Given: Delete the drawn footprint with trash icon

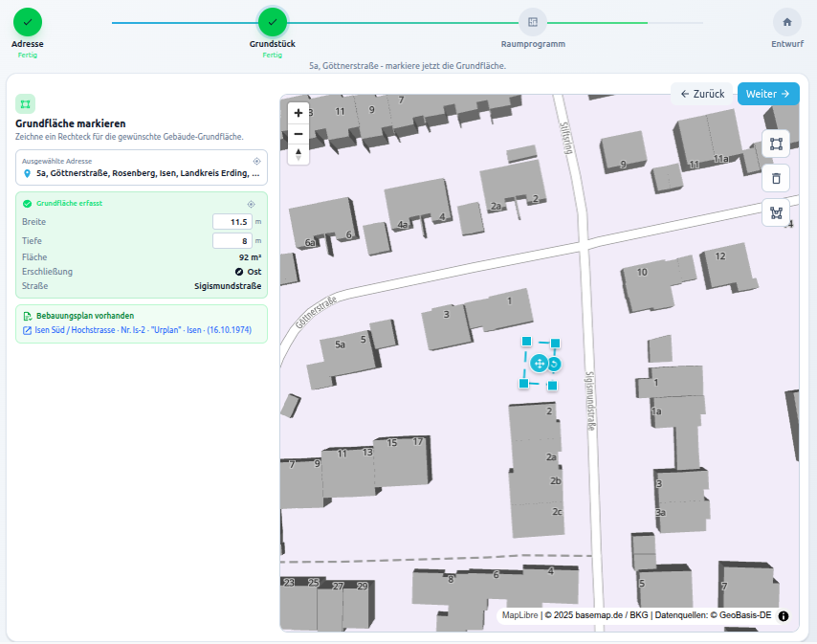Looking at the screenshot, I should click(776, 178).
